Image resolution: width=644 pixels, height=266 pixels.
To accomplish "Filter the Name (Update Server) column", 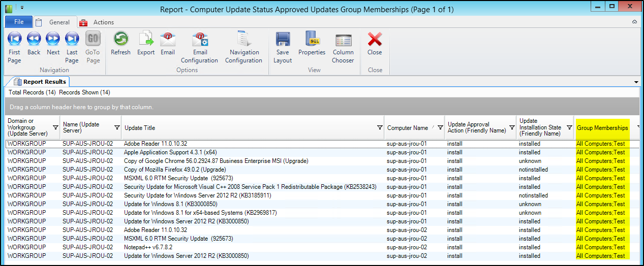I will (117, 127).
